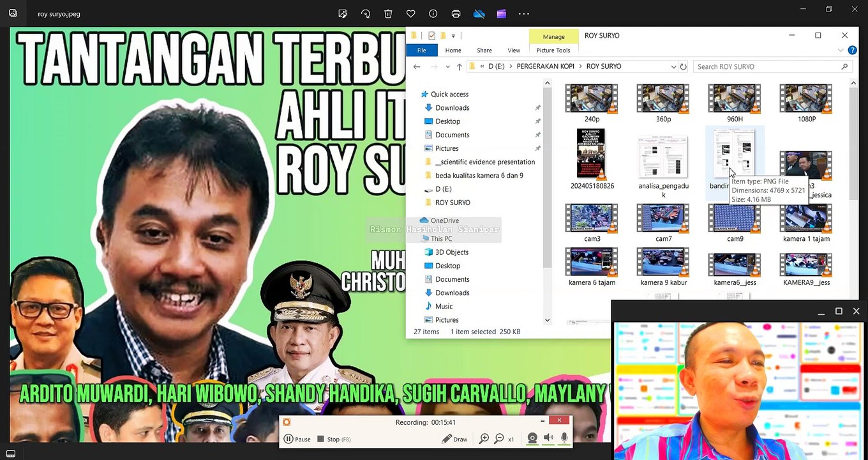Activate the Draw pencil tool in recorder
This screenshot has height=460, width=868.
454,439
